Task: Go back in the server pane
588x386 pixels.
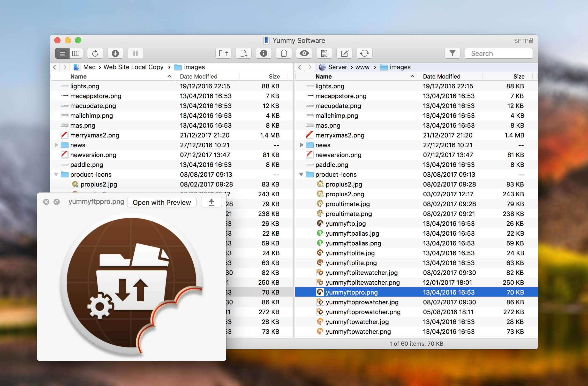Action: pos(300,67)
